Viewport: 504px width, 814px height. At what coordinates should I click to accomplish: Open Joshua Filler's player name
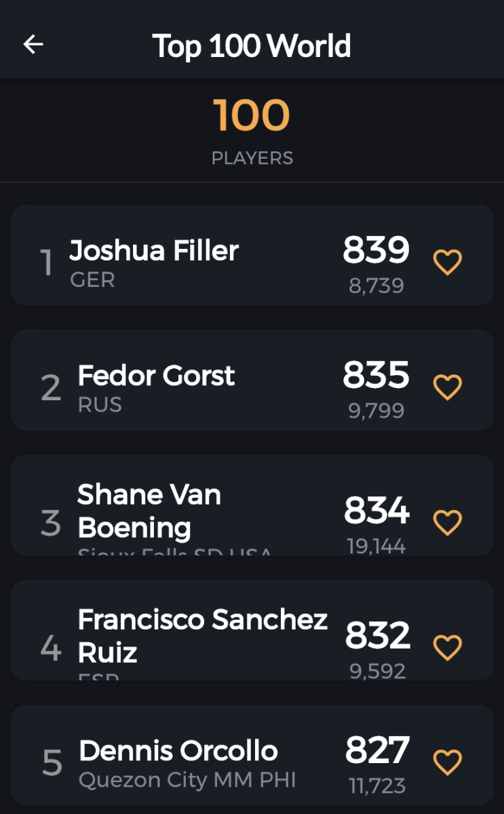[154, 250]
